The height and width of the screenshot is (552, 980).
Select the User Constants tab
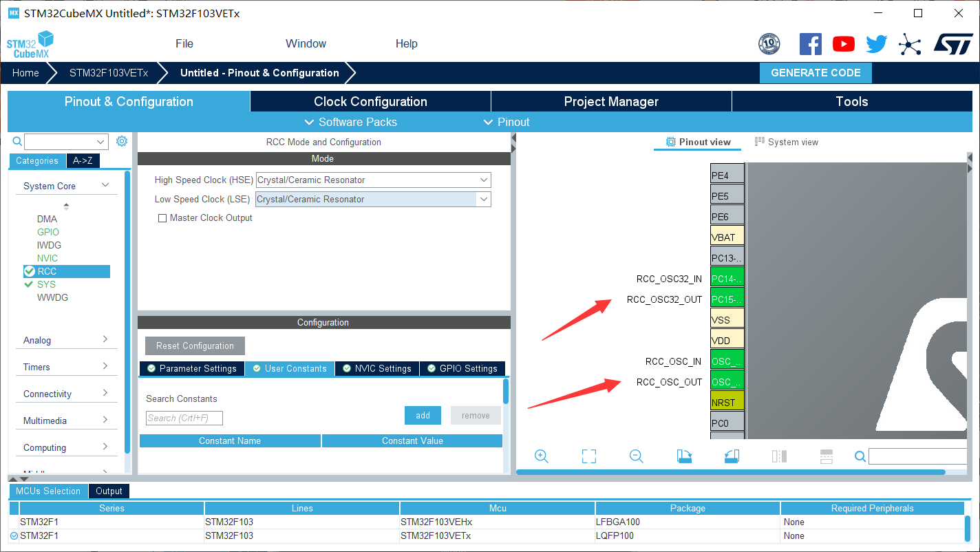tap(289, 368)
